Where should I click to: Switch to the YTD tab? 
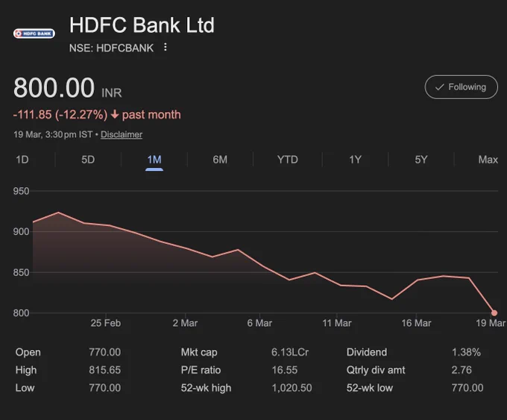click(288, 160)
